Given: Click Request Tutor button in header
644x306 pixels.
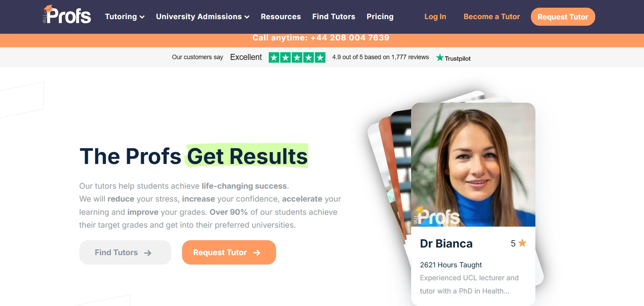Looking at the screenshot, I should 563,17.
